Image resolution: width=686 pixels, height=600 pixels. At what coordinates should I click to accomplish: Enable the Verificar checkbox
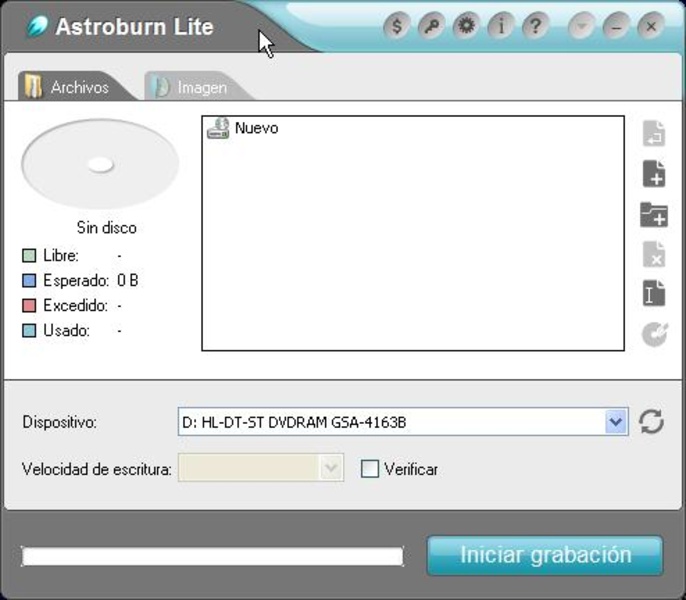point(370,469)
